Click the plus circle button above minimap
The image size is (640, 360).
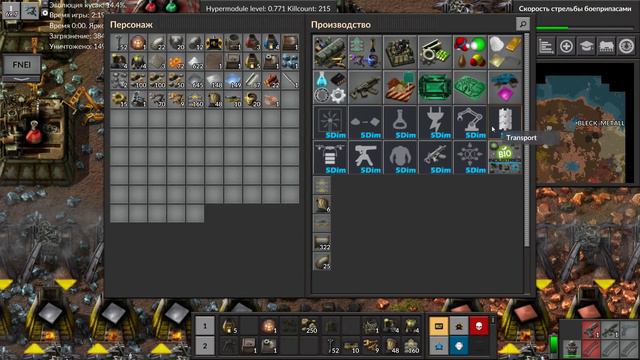pos(566,46)
